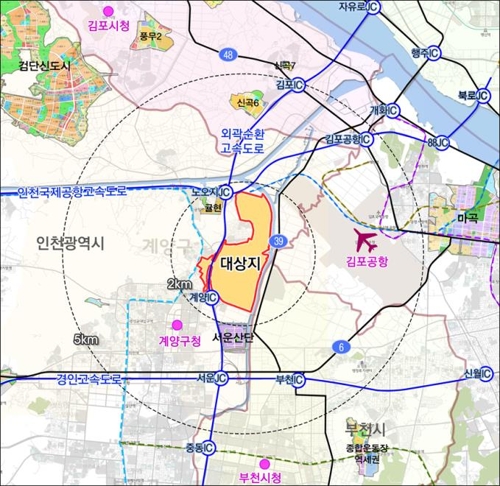Click the 중동IC interchange circle marker
This screenshot has width=500, height=486.
[208, 448]
